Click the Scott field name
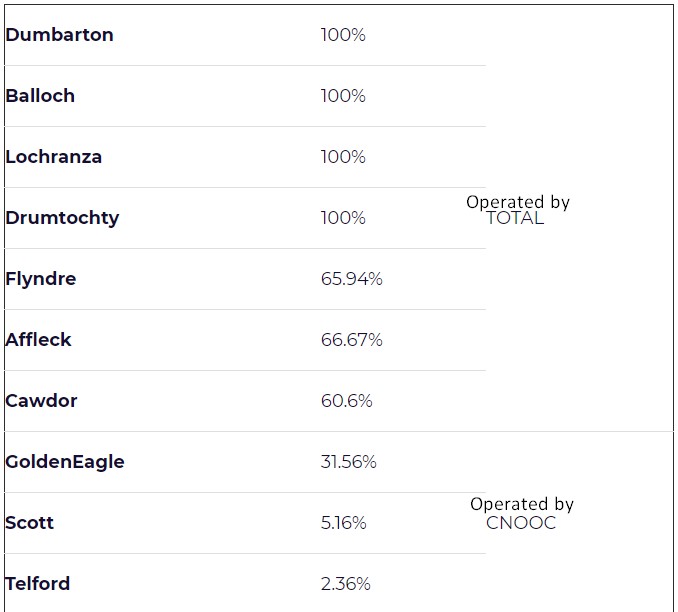 pyautogui.click(x=30, y=523)
